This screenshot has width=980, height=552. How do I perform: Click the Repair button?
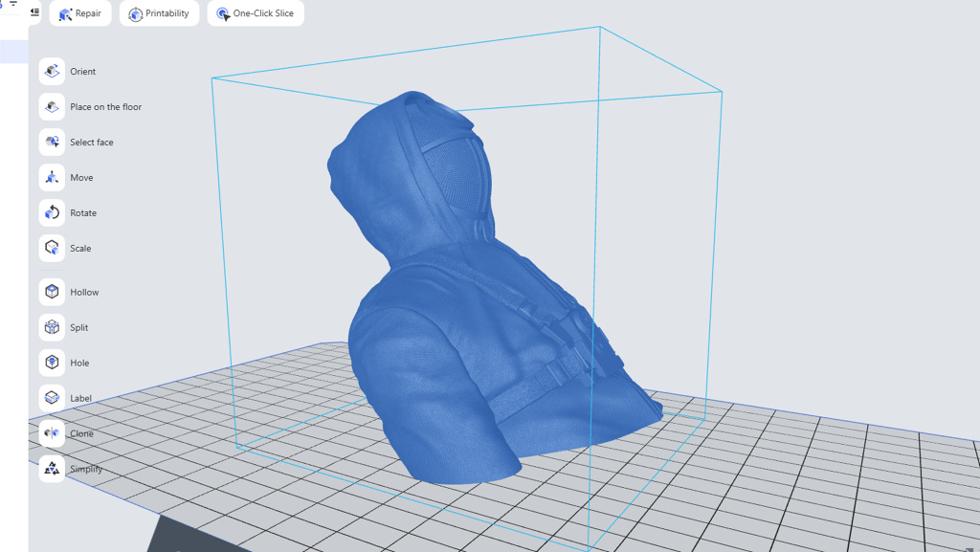click(x=80, y=13)
